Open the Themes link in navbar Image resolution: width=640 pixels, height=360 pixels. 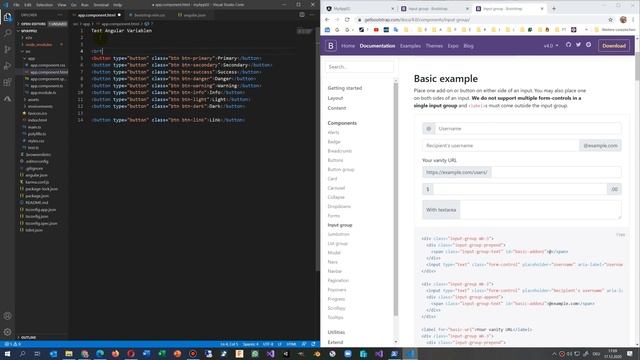(434, 46)
